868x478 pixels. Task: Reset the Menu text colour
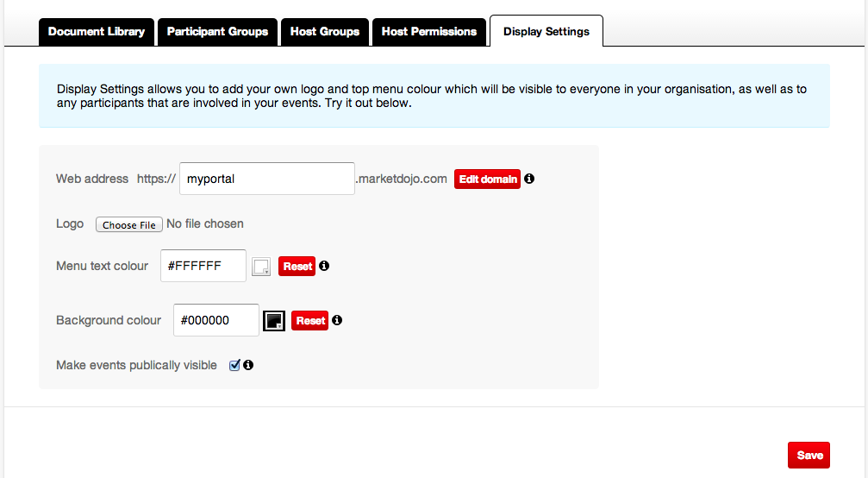pos(297,267)
